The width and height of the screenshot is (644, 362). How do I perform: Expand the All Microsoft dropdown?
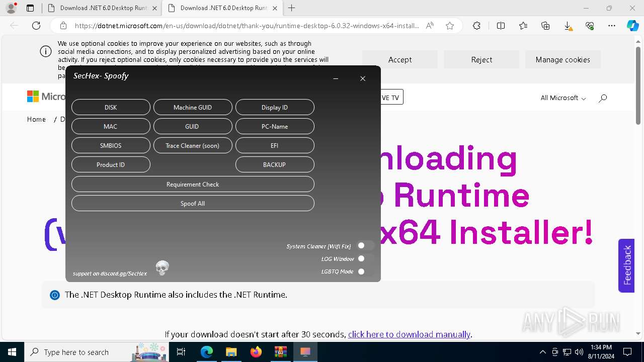point(563,98)
